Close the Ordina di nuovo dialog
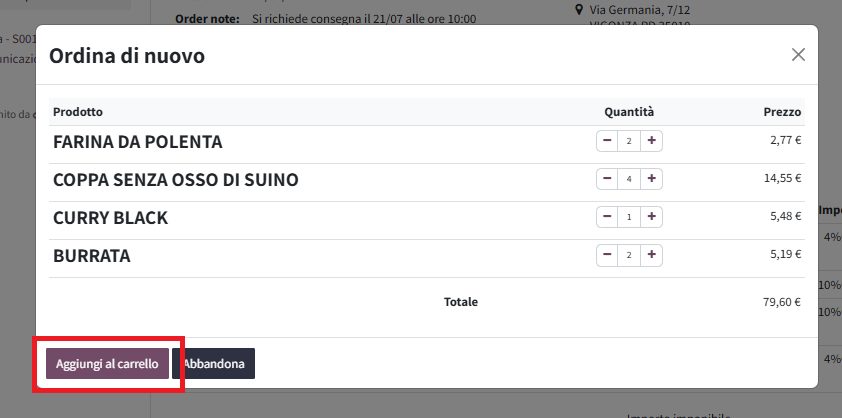Image resolution: width=842 pixels, height=418 pixels. pos(798,54)
